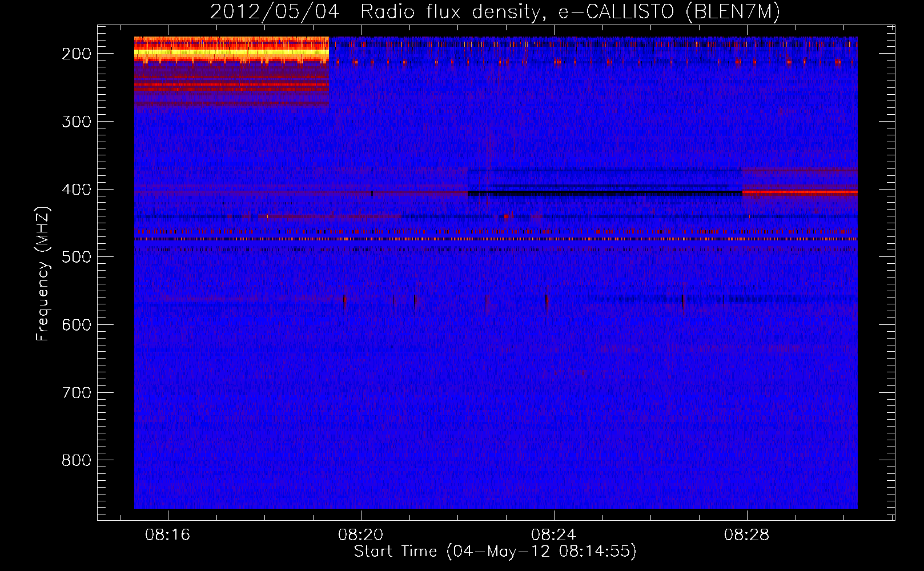Click the date '2012/05/04' in the title
Viewport: 924px width, 571px height.
(x=275, y=12)
